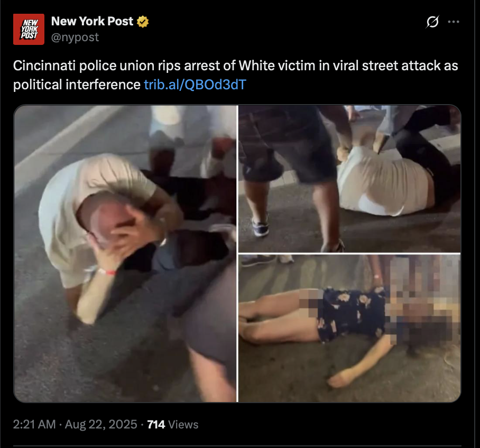Open the top-right photo in the collage
Viewport: 480px width, 448px height.
click(x=349, y=179)
